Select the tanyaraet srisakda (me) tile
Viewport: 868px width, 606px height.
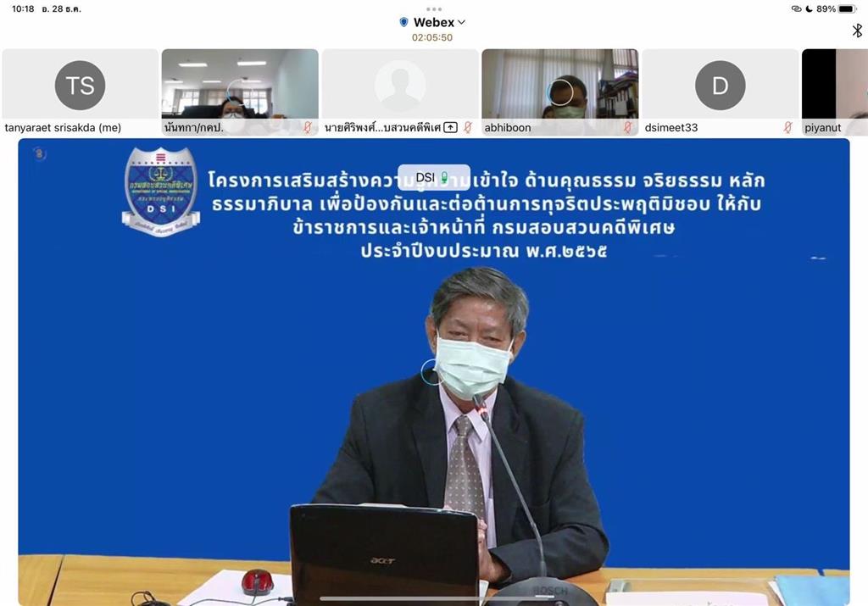click(80, 85)
